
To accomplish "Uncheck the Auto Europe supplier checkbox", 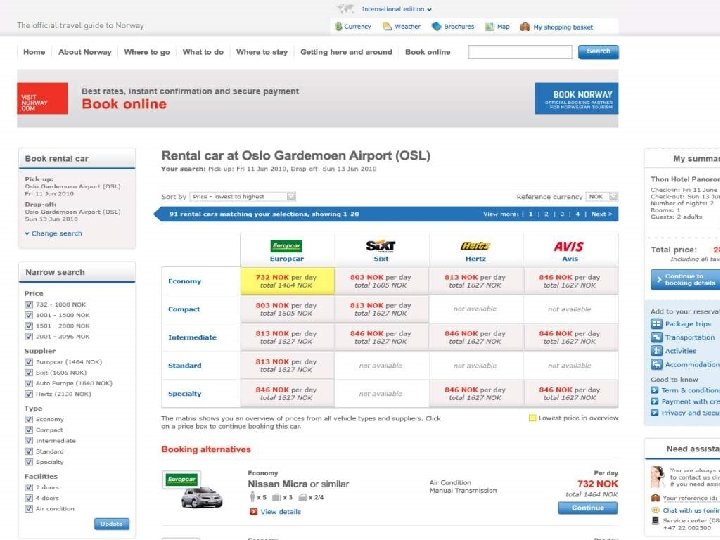I will (29, 383).
